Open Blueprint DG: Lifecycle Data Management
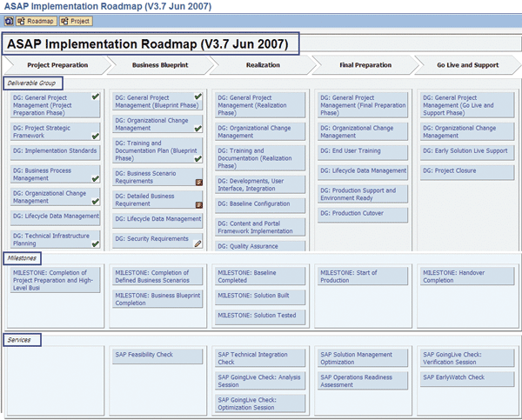The image size is (522, 420). [x=157, y=221]
